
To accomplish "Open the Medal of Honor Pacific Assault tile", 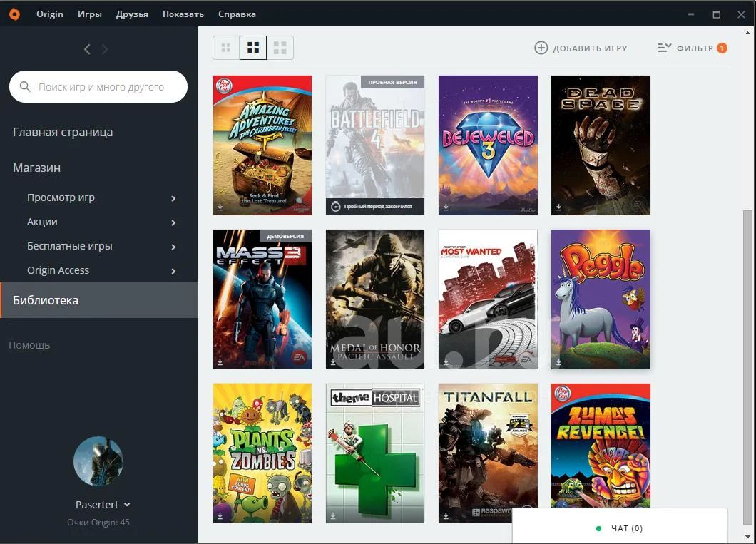I will [x=375, y=299].
